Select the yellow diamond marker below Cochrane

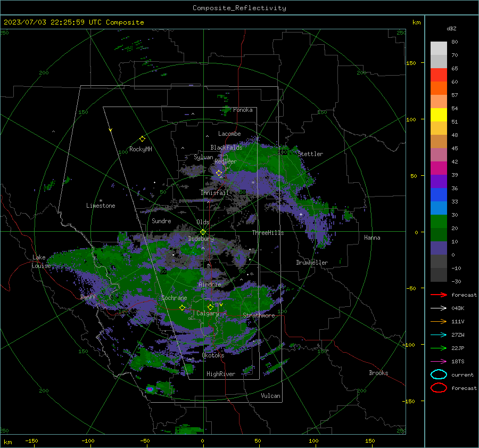tap(182, 307)
